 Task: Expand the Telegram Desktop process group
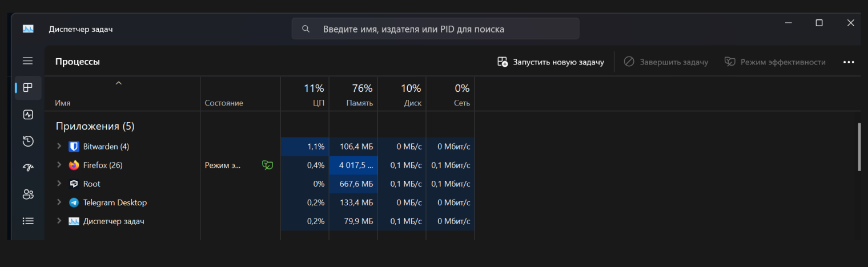pyautogui.click(x=59, y=203)
